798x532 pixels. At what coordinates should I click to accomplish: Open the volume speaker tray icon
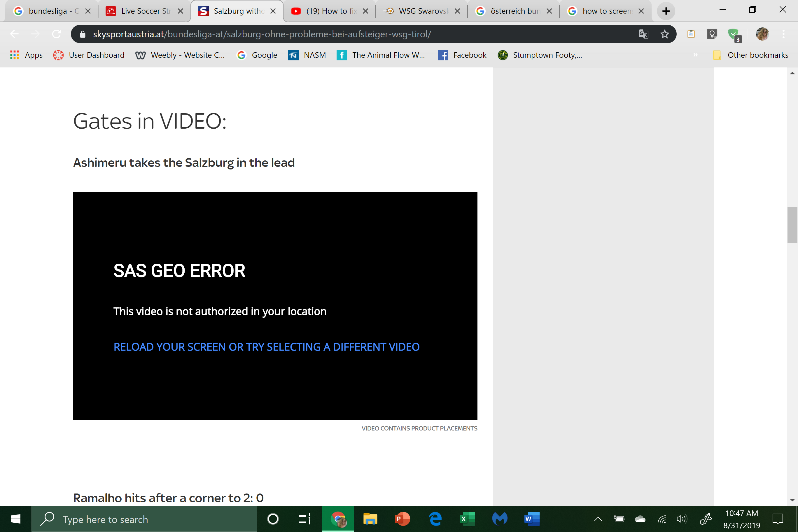point(682,519)
